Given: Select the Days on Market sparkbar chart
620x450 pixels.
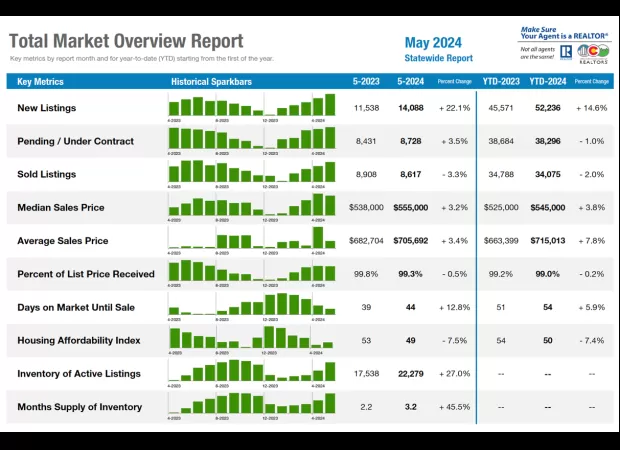Looking at the screenshot, I should point(252,306).
